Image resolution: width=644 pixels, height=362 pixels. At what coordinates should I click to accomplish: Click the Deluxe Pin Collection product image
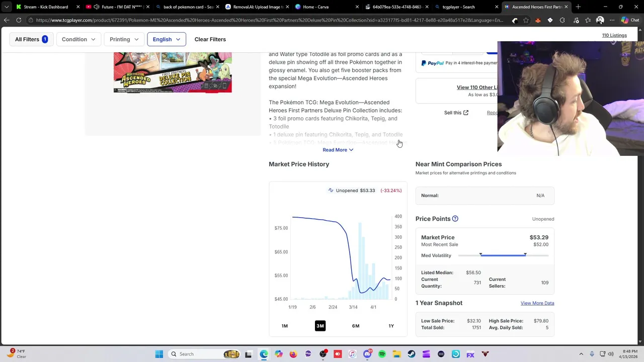(x=173, y=72)
